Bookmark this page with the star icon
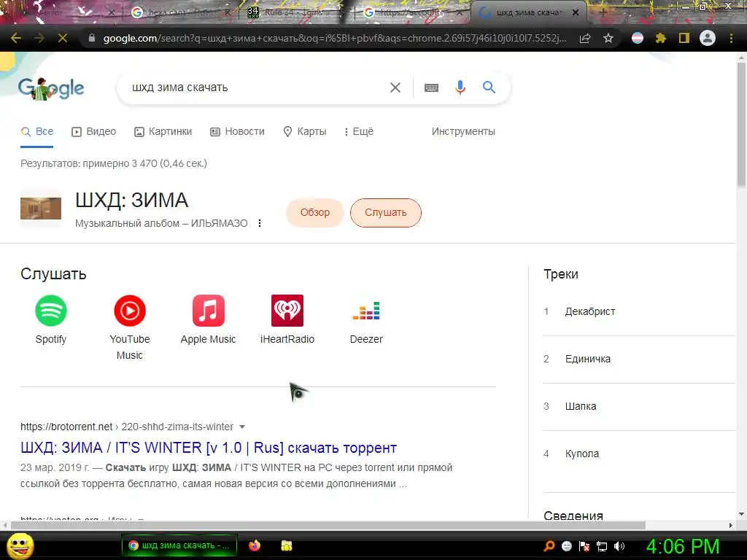The height and width of the screenshot is (560, 747). tap(608, 38)
